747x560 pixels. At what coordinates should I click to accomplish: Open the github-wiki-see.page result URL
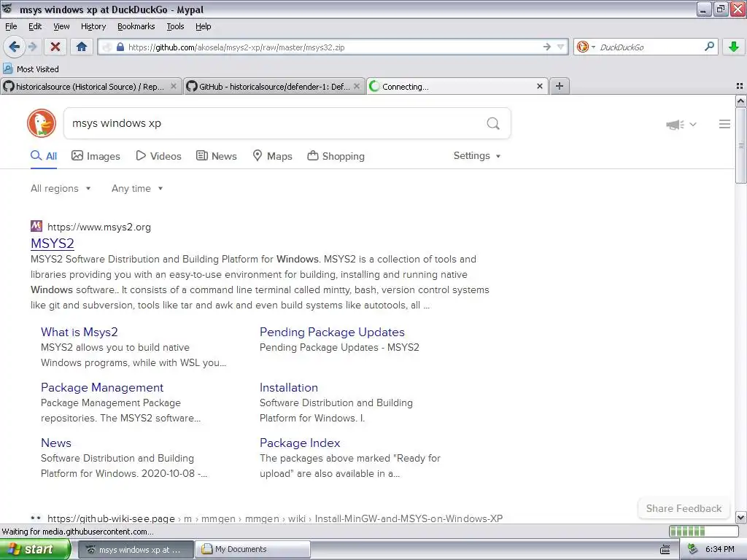(x=275, y=518)
